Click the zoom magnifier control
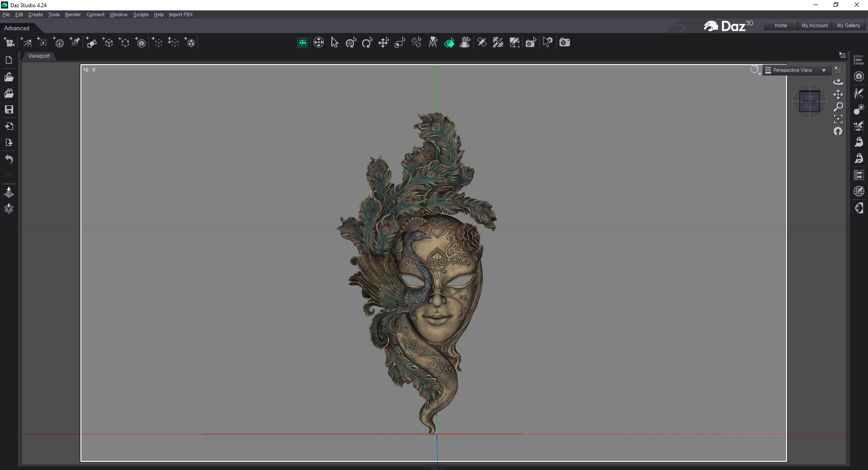The height and width of the screenshot is (470, 868). pyautogui.click(x=838, y=107)
